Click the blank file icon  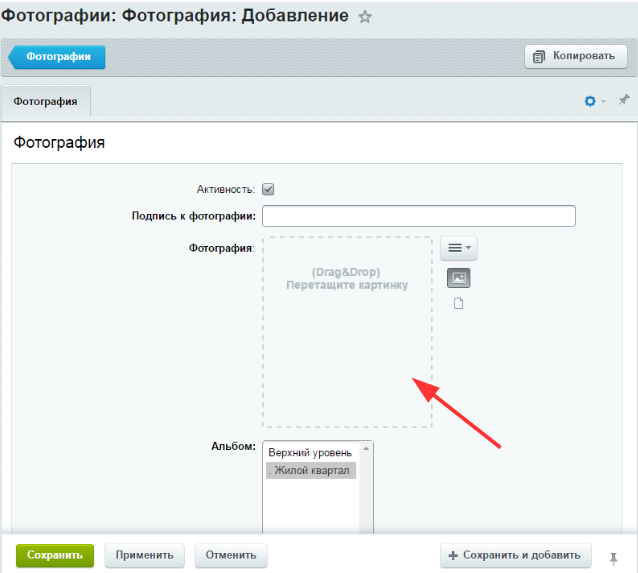(459, 303)
